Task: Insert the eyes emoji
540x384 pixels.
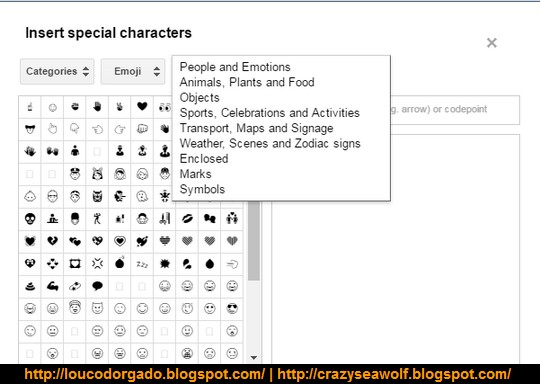Action: (x=164, y=107)
